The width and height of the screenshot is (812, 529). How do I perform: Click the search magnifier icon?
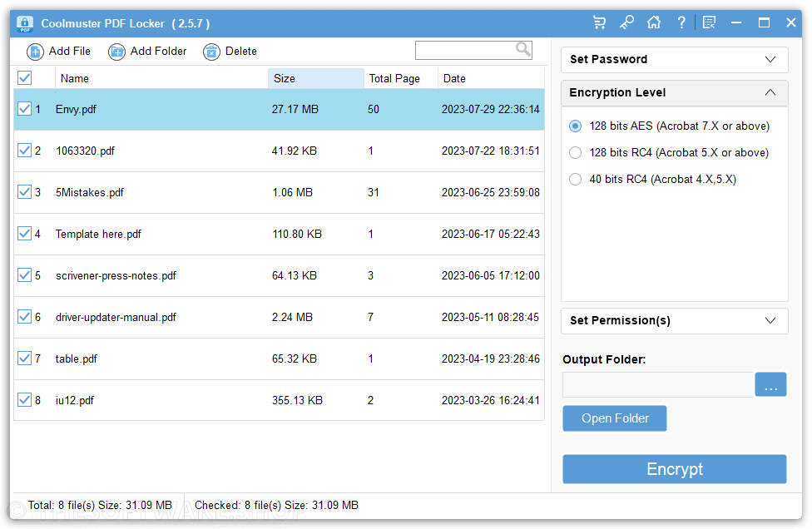(523, 50)
